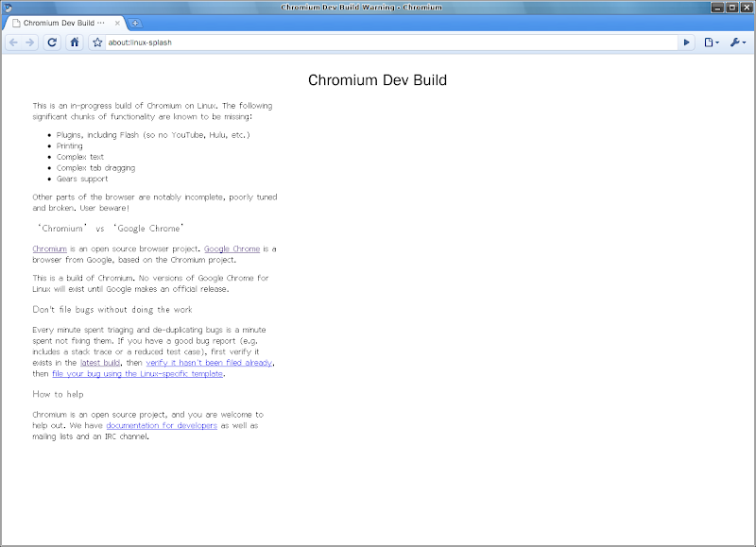Click the Chromium icon in the title bar
Image resolution: width=756 pixels, height=547 pixels.
pyautogui.click(x=8, y=8)
